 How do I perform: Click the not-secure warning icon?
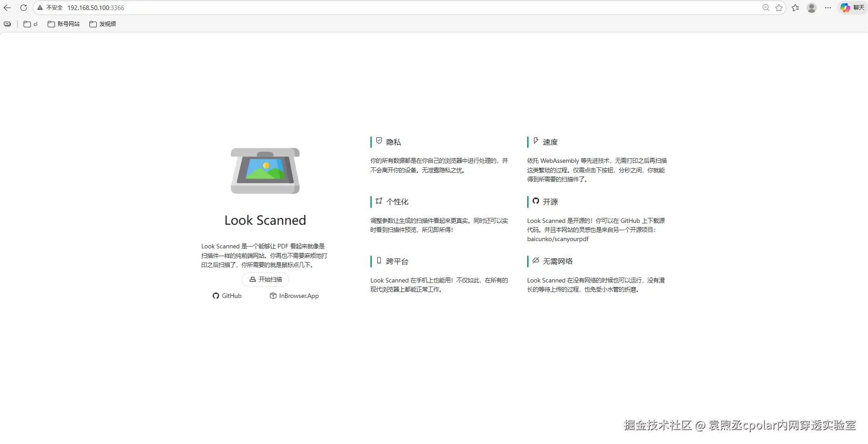click(x=40, y=8)
